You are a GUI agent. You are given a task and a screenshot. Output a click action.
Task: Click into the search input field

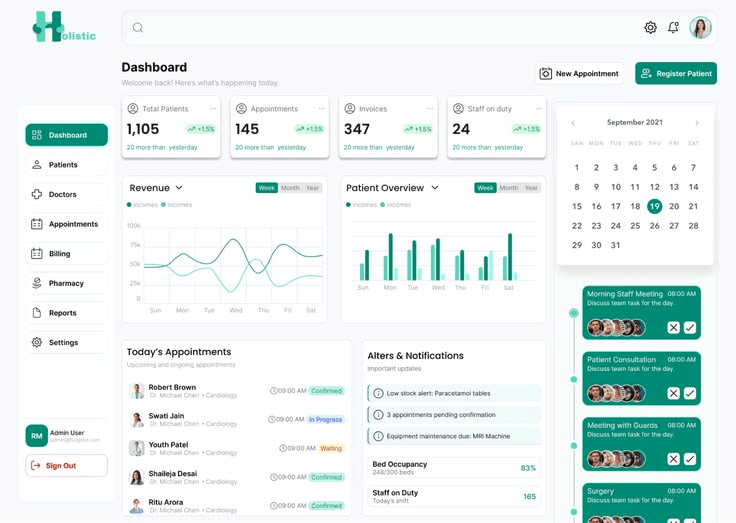420,28
